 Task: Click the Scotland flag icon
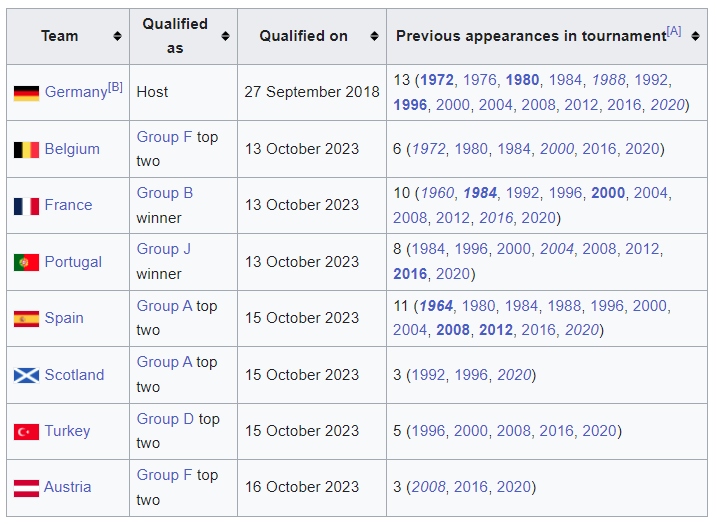(x=26, y=375)
